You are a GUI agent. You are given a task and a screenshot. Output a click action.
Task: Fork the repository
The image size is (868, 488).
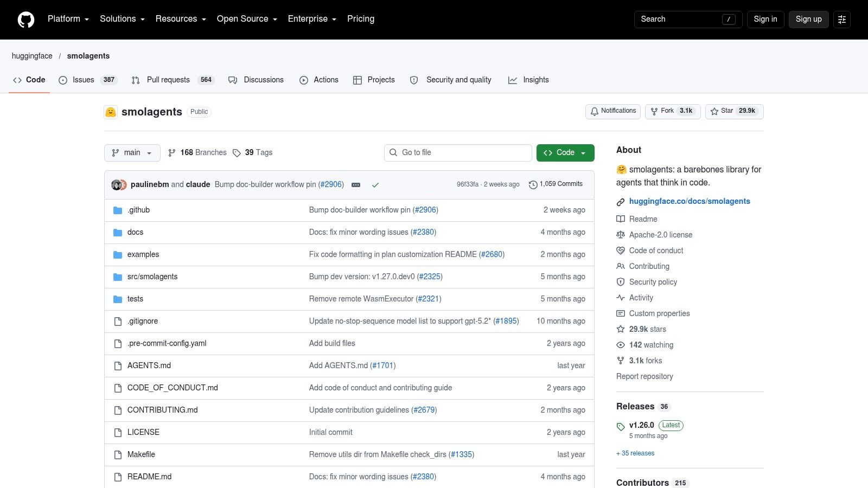pyautogui.click(x=673, y=111)
